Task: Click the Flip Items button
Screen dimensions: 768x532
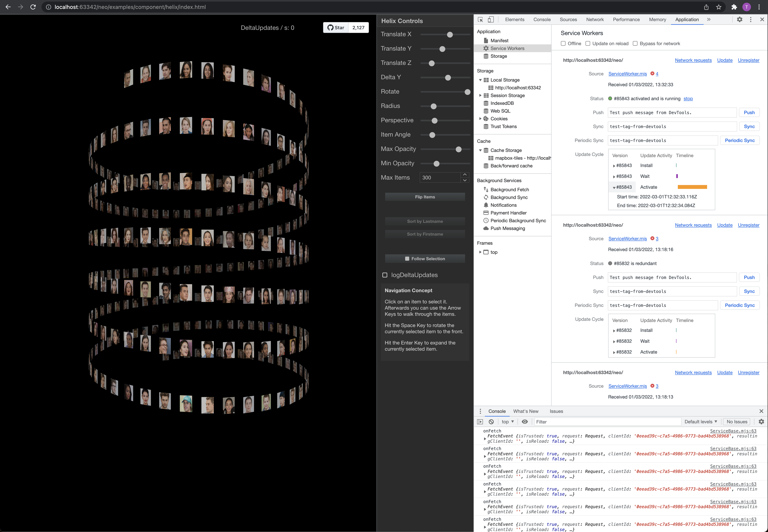Action: point(425,197)
